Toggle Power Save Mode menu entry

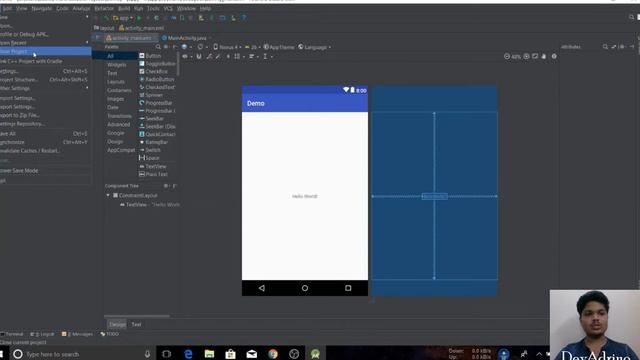(x=45, y=171)
